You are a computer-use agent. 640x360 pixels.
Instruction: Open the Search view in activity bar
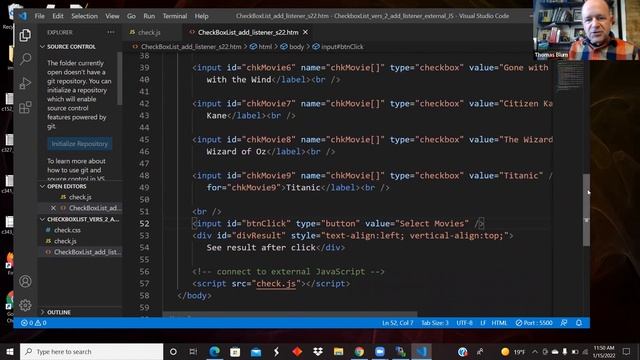[25, 59]
